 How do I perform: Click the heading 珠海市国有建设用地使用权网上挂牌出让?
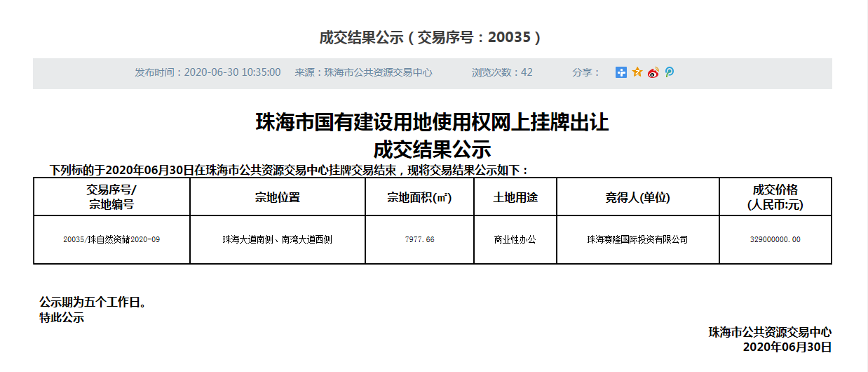pos(432,123)
